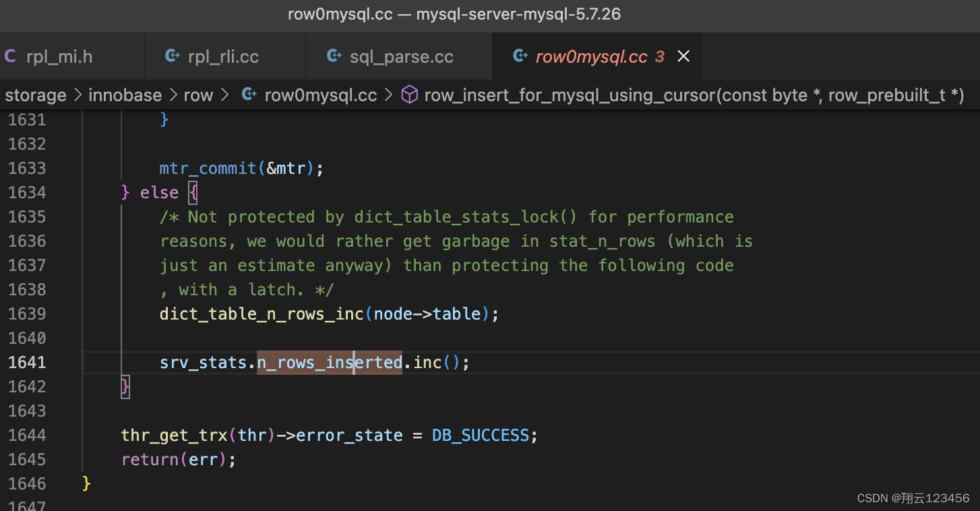Click the C++ icon on sql_parse.cc tab
Screen dimensions: 980x511
[334, 57]
